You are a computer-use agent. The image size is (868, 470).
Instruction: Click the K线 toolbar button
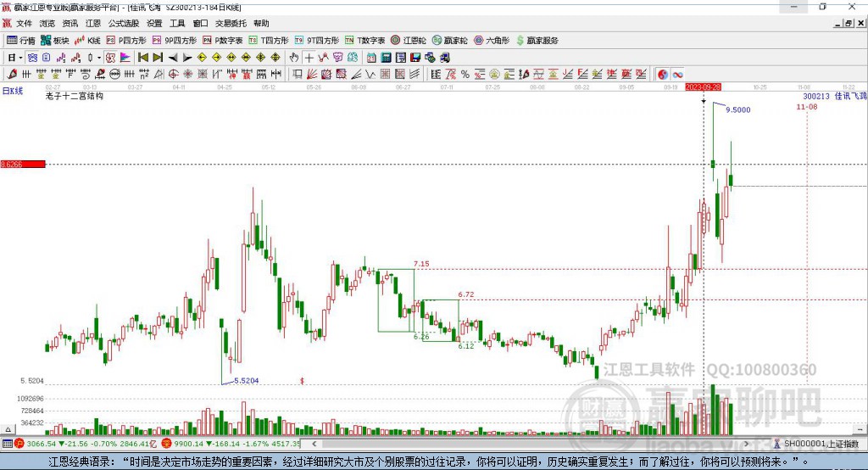click(x=87, y=41)
